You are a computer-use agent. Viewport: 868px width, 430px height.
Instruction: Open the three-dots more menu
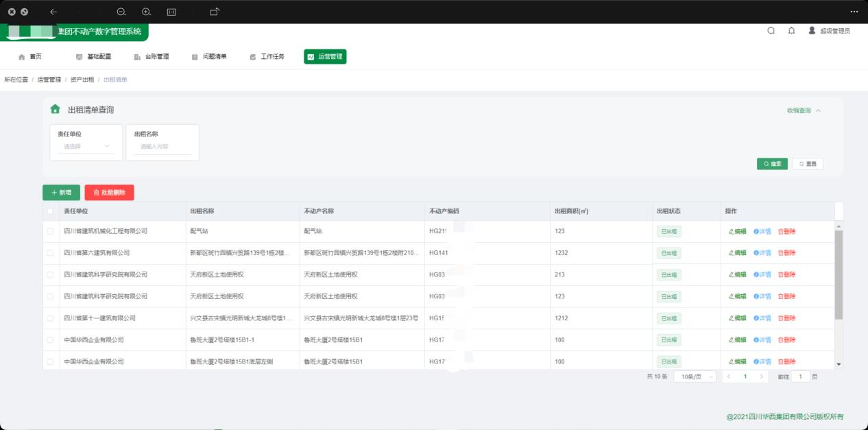pos(854,12)
